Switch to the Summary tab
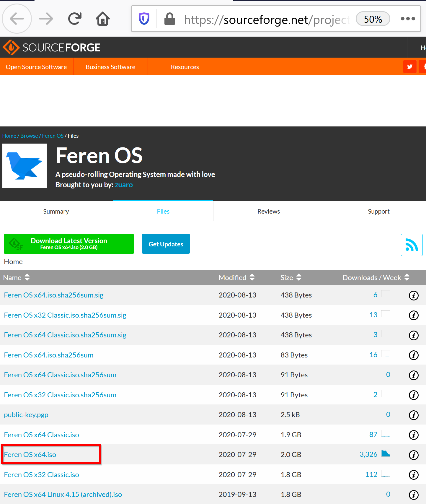This screenshot has width=426, height=504. 56,212
